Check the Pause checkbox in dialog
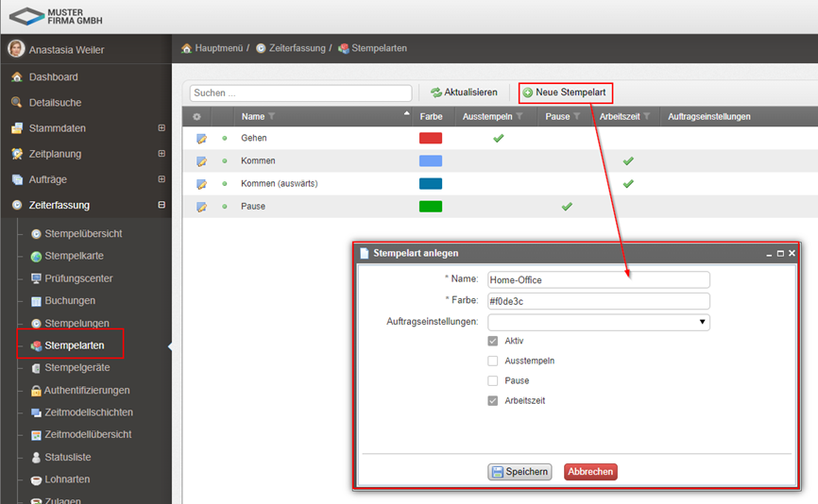This screenshot has height=504, width=818. (x=492, y=381)
